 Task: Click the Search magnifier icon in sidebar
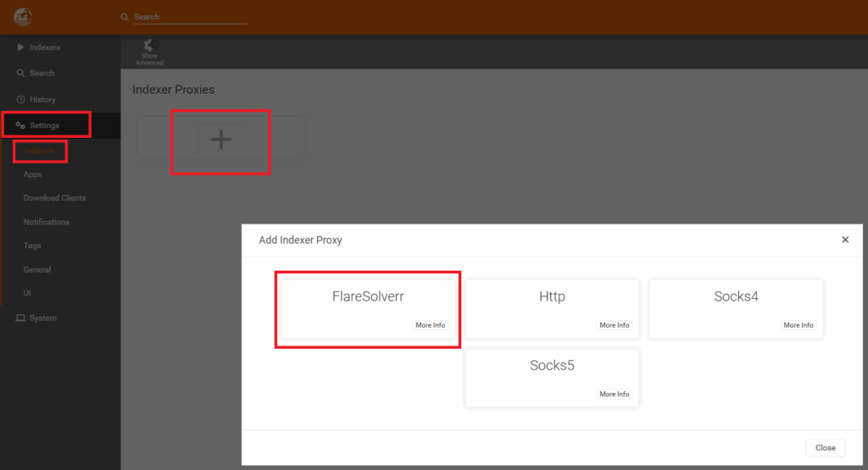[x=20, y=73]
